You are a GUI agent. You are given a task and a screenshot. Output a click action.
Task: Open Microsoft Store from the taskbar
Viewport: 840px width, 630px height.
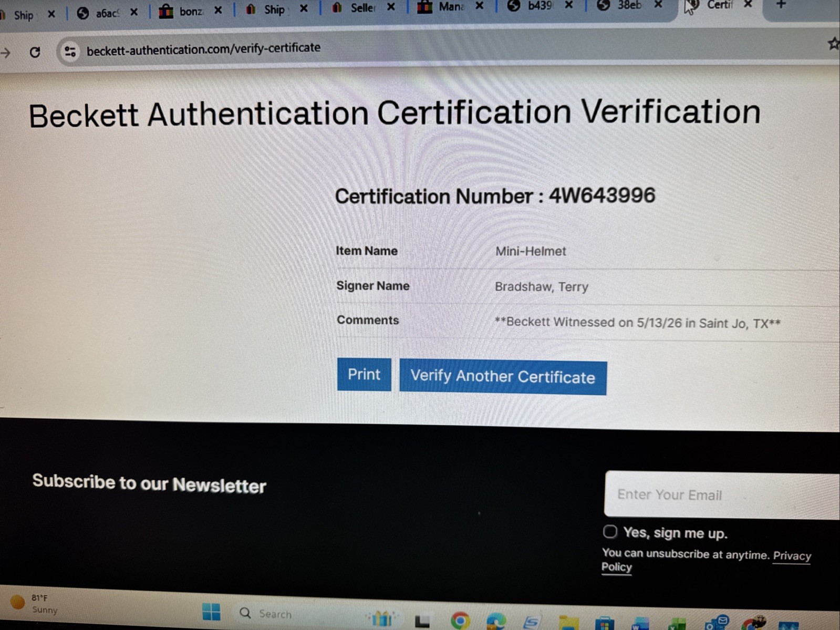point(604,624)
